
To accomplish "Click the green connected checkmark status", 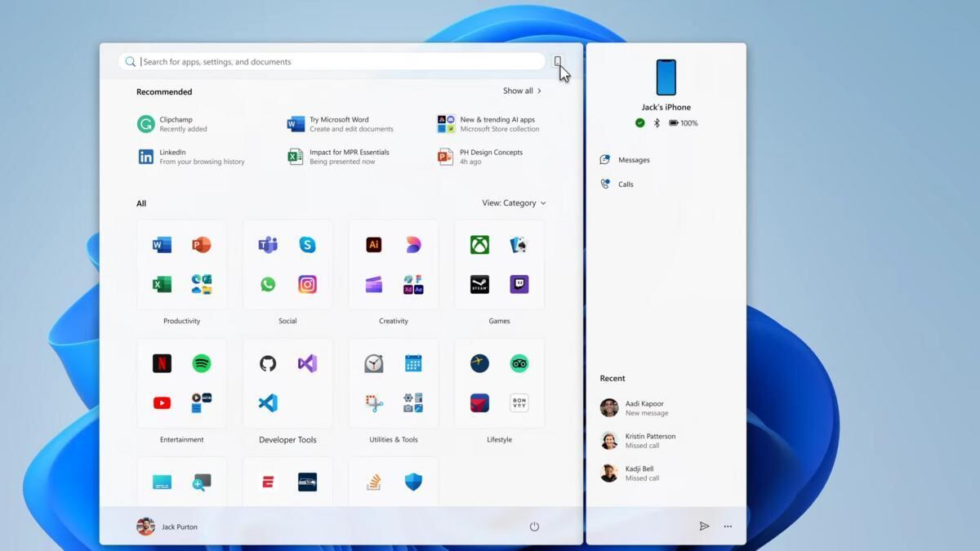I will pos(640,123).
